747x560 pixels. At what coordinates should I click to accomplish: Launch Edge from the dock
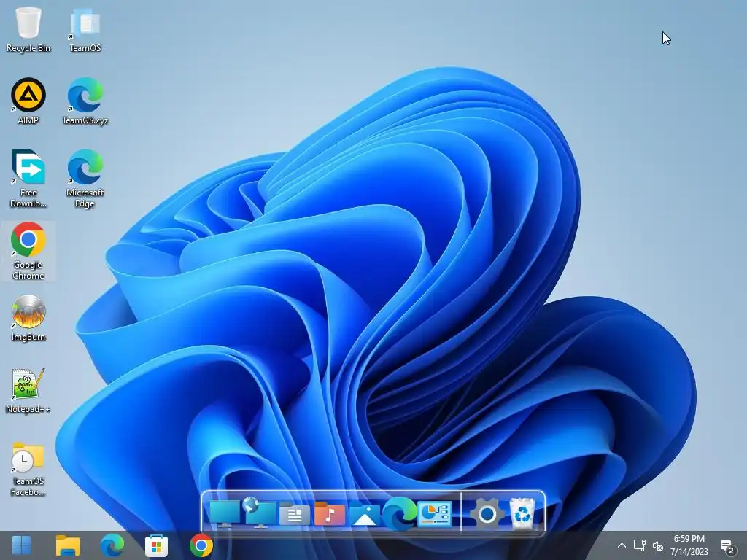pyautogui.click(x=399, y=513)
